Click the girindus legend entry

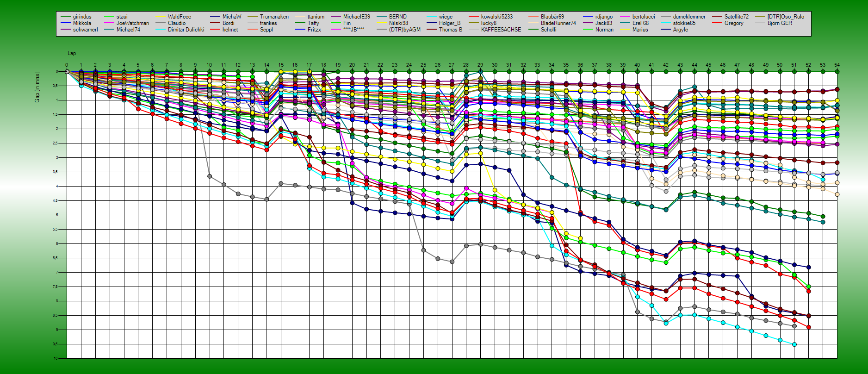tap(82, 17)
